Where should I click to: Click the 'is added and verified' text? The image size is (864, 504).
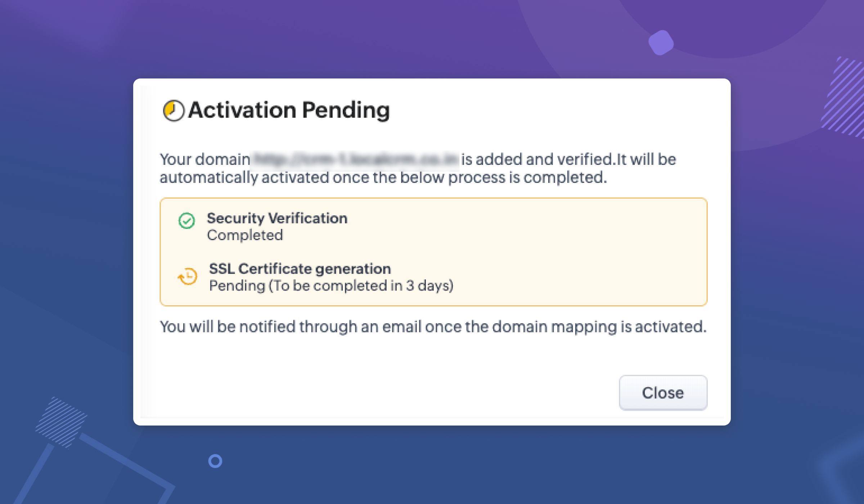click(536, 159)
